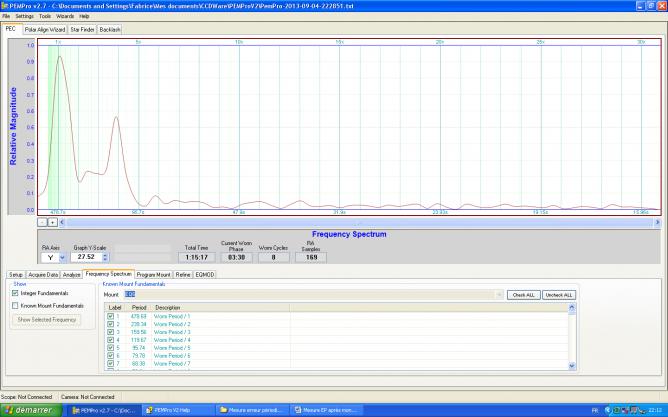668x417 pixels.
Task: Open the RA Axis dropdown
Action: click(62, 257)
